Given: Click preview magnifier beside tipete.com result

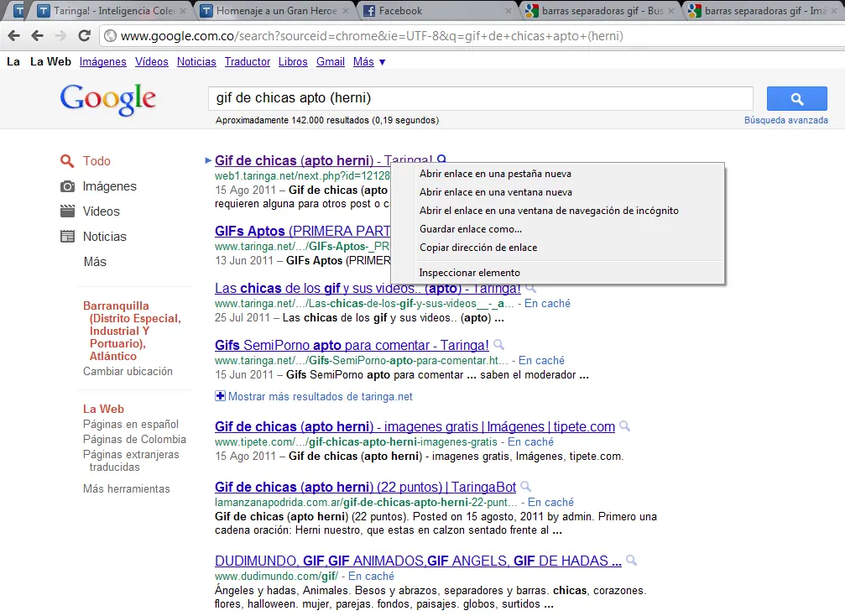Looking at the screenshot, I should tap(624, 426).
